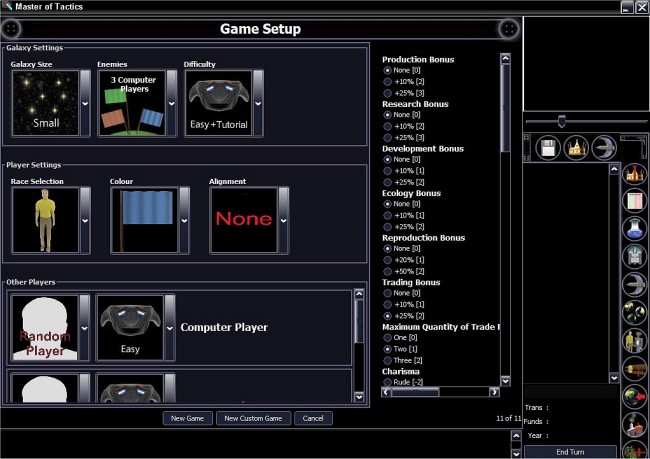Click the red None alignment image
Viewport: 650px width, 459px height.
244,220
